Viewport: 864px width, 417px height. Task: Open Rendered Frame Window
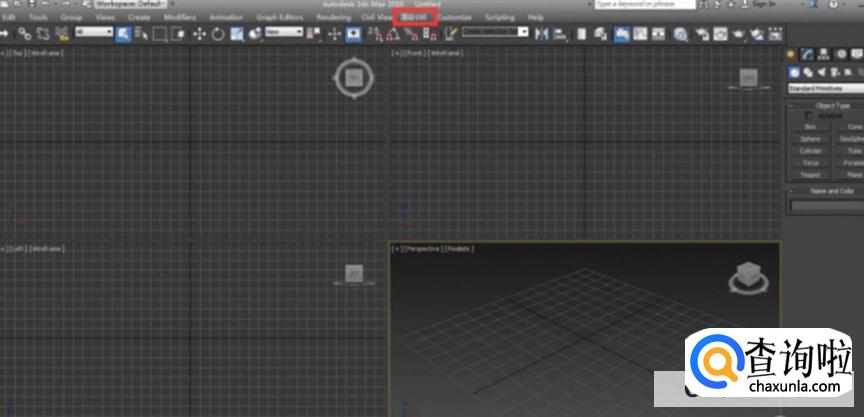point(720,34)
